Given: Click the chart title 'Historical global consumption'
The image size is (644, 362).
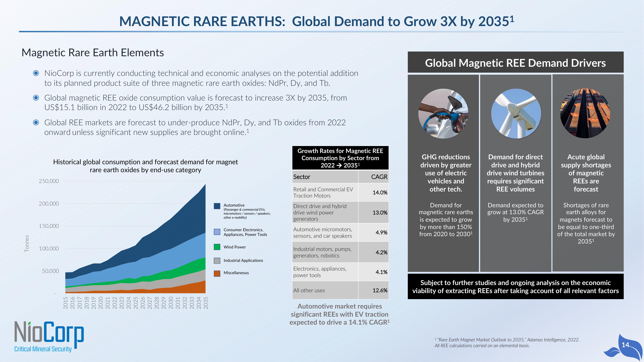Looking at the screenshot, I should (x=145, y=166).
